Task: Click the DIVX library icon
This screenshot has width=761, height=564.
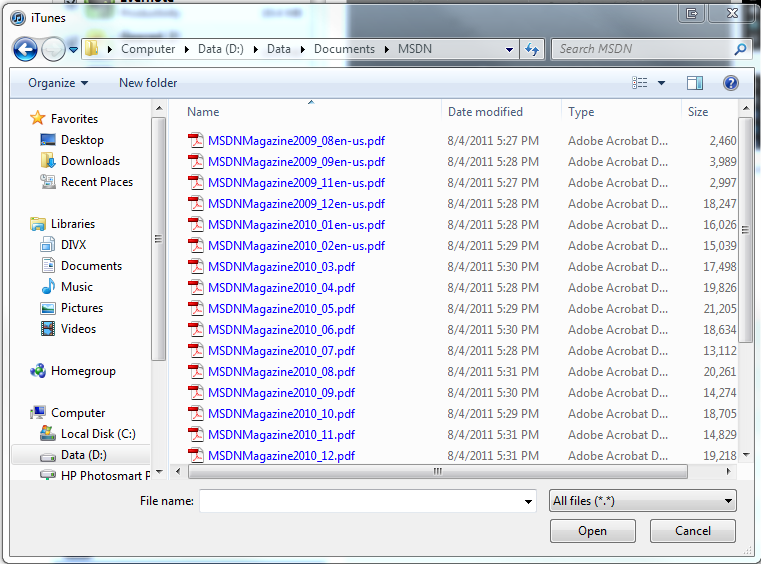Action: coord(48,244)
